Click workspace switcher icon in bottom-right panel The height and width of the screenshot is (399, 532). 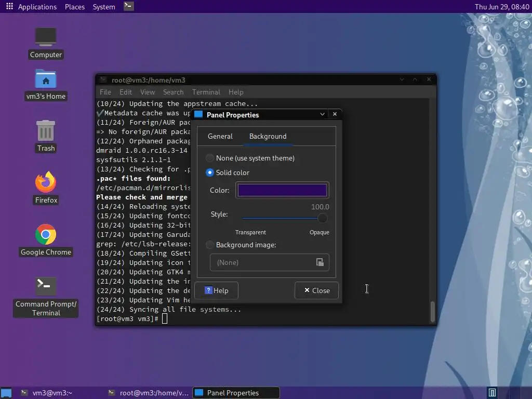tap(492, 393)
